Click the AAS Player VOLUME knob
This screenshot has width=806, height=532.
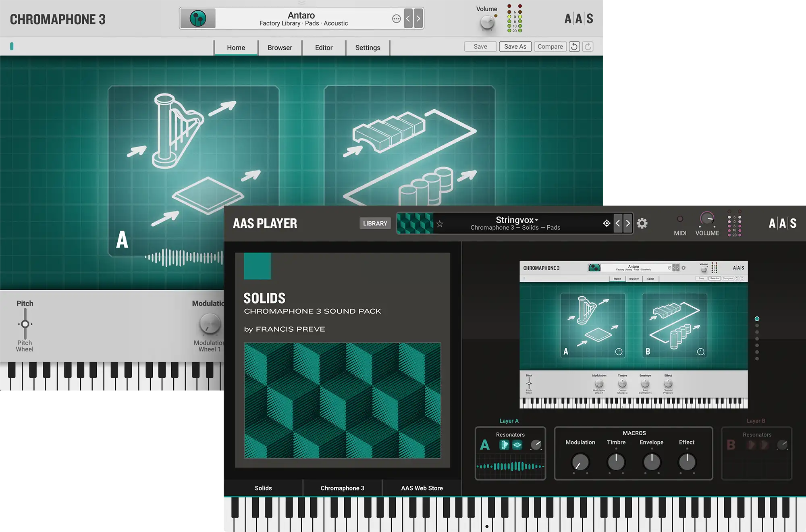click(707, 218)
